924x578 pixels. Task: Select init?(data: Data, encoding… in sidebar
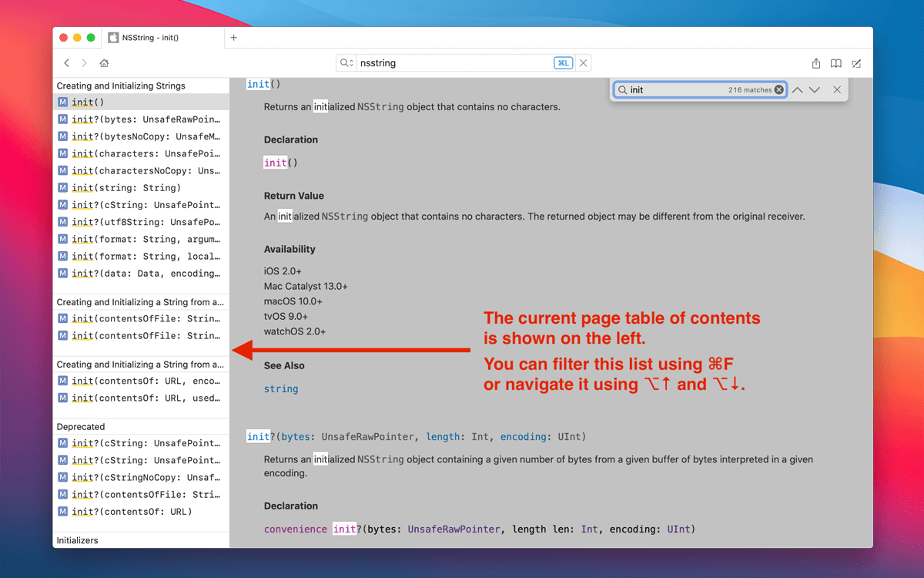click(141, 274)
